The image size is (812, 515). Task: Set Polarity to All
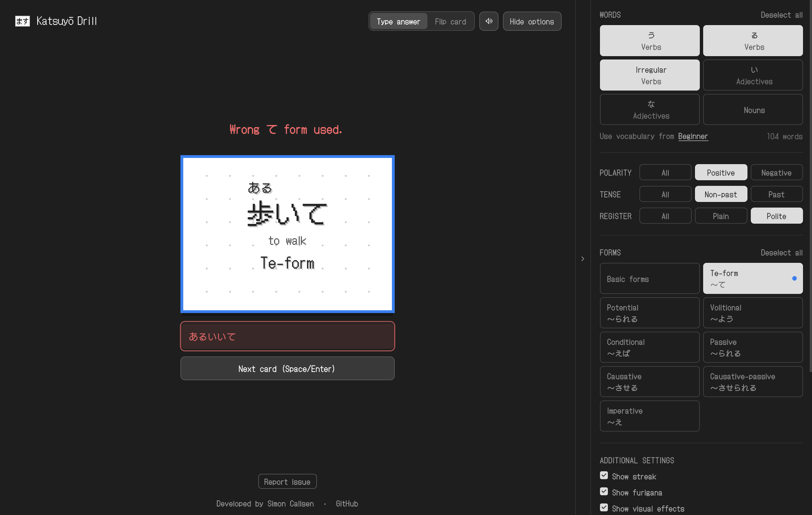[x=665, y=173]
